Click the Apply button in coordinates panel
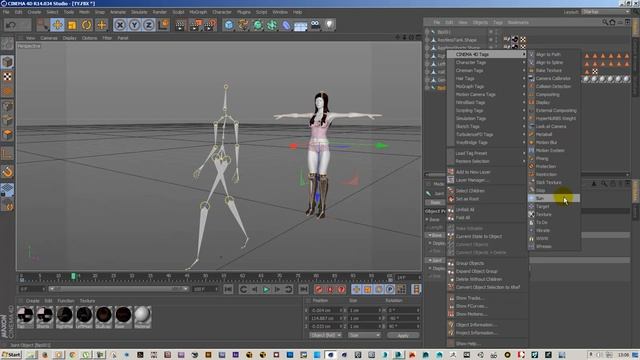 [x=403, y=336]
